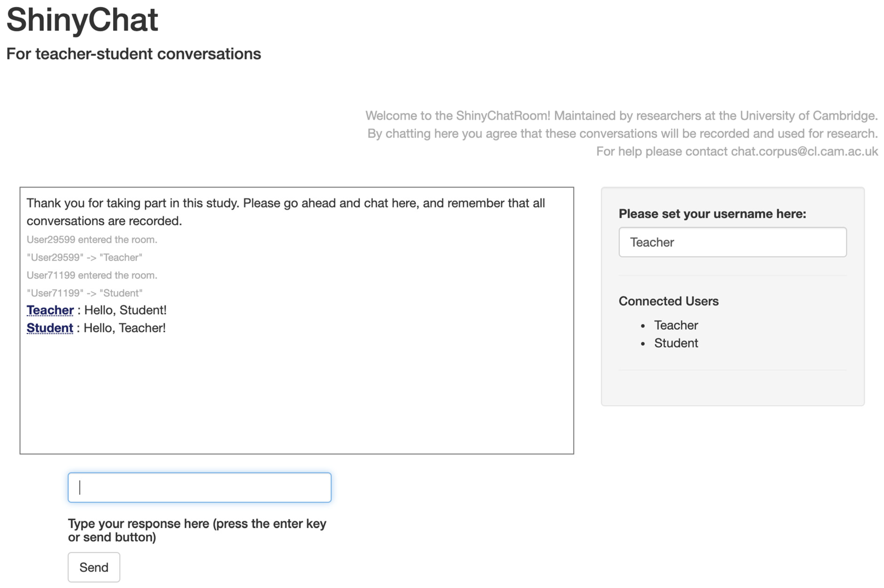Open the Teacher username link in chat

pyautogui.click(x=50, y=310)
